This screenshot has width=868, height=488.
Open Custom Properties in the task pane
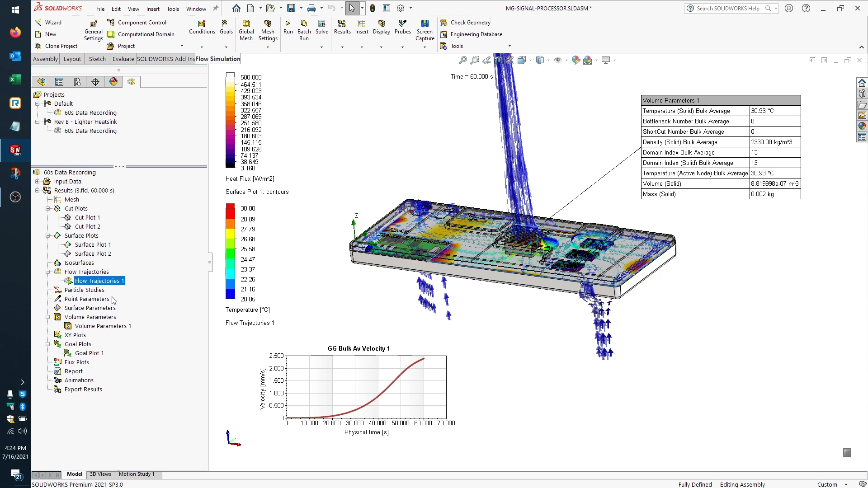click(x=862, y=137)
